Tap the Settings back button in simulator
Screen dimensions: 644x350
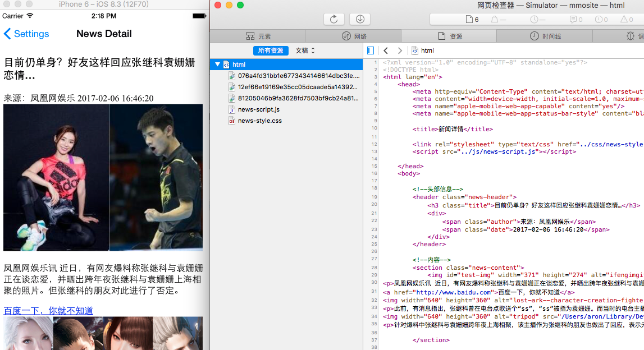click(x=26, y=34)
